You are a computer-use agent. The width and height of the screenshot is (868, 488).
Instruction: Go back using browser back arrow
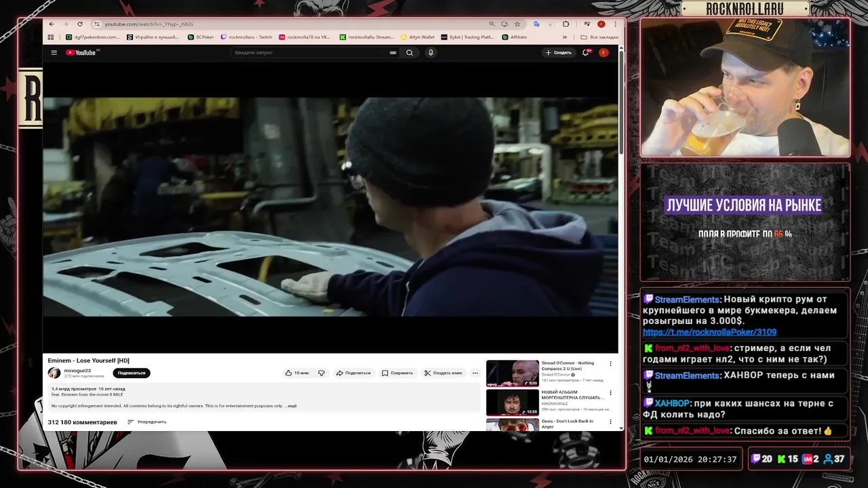(x=52, y=24)
